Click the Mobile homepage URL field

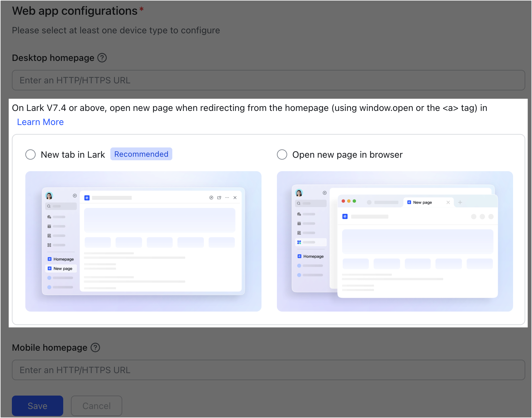pos(268,370)
